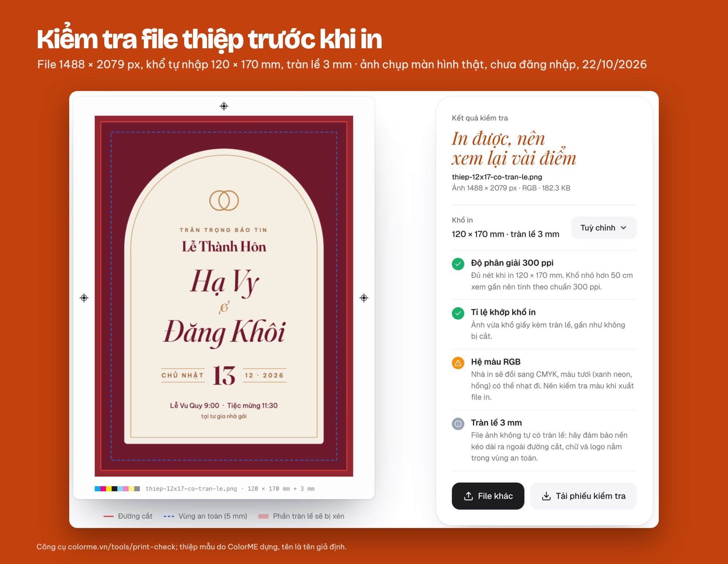Click the file name thiep-12x17-co-tran-le.png in results panel
Viewport: 728px width, 564px height.
pos(497,177)
